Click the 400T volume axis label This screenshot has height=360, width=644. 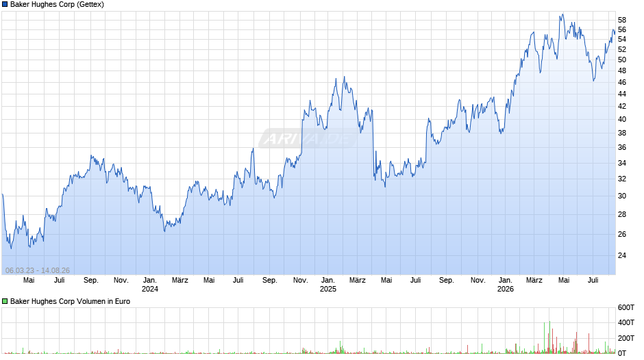coord(626,322)
